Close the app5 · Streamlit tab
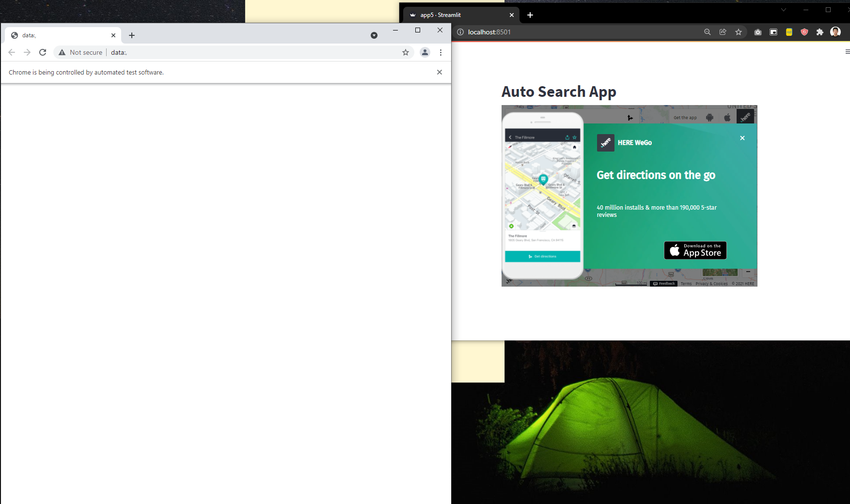The width and height of the screenshot is (850, 504). (512, 15)
